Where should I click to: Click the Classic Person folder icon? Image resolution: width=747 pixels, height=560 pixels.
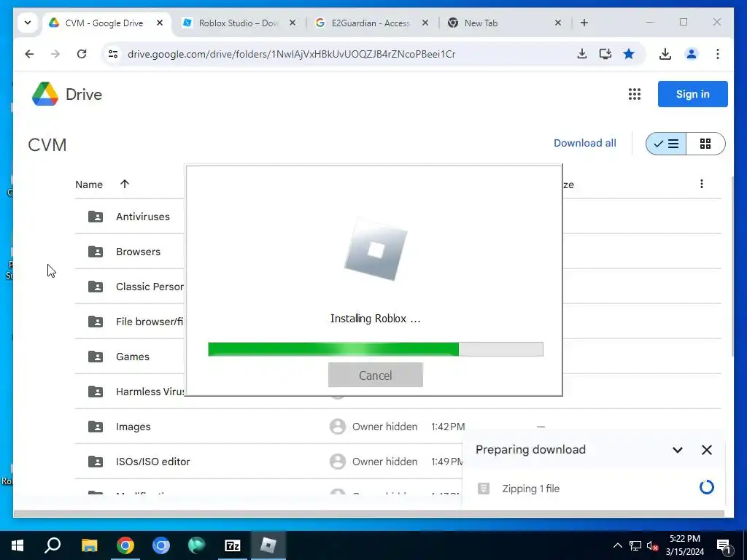point(96,287)
